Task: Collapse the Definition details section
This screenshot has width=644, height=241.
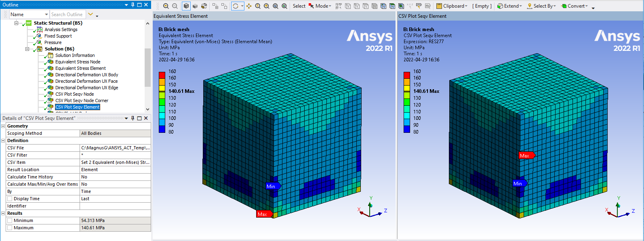Action: coord(3,140)
